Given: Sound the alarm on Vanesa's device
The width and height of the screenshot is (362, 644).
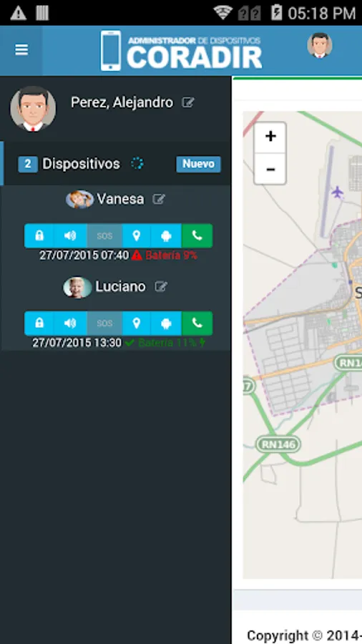Looking at the screenshot, I should pos(70,235).
